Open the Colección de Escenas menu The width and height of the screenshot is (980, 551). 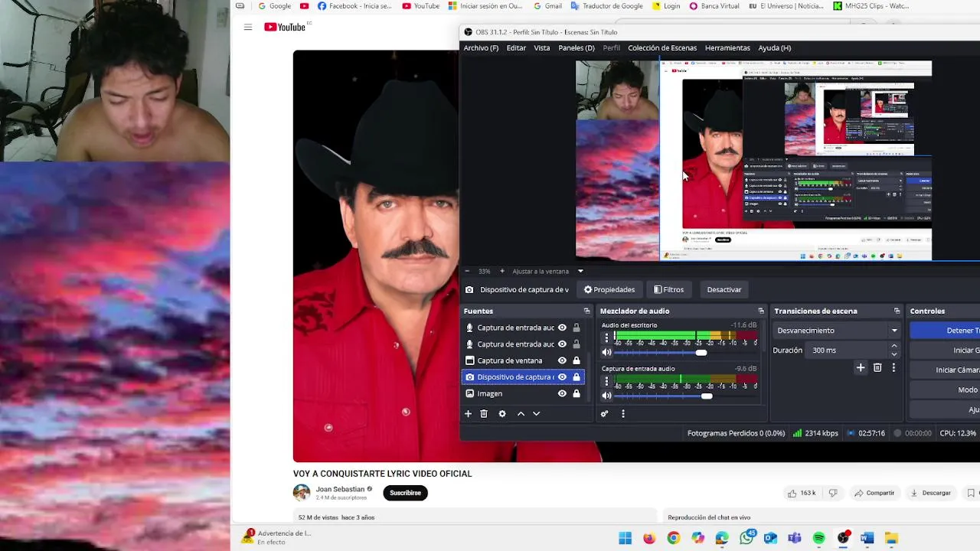[662, 47]
